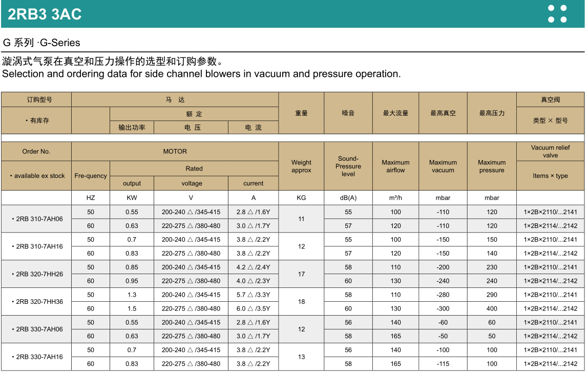
Task: Click the "MOTOR" header cell
Action: click(175, 151)
